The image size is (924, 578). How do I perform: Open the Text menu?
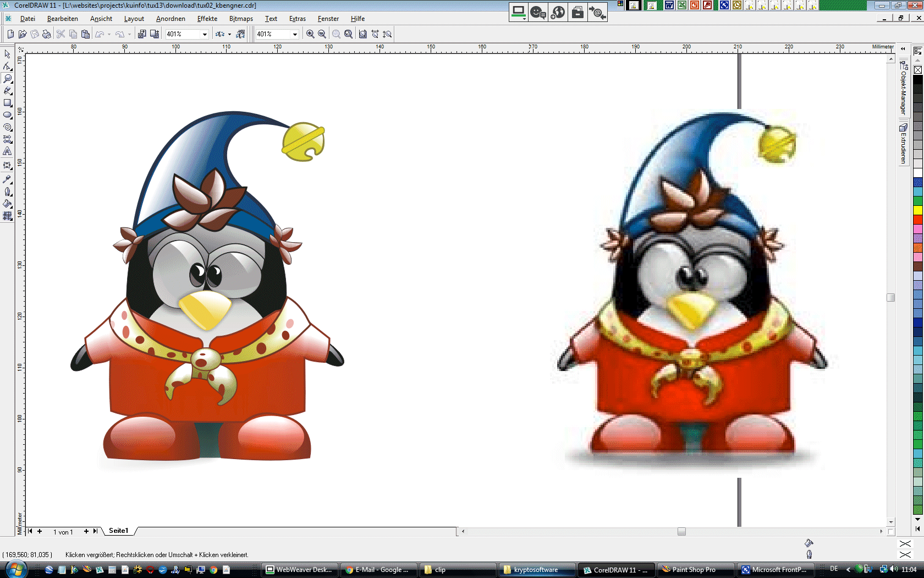(x=271, y=19)
